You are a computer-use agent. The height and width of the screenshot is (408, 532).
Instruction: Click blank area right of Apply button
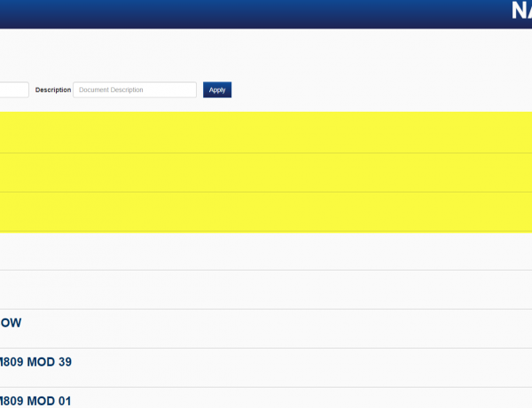(x=372, y=90)
